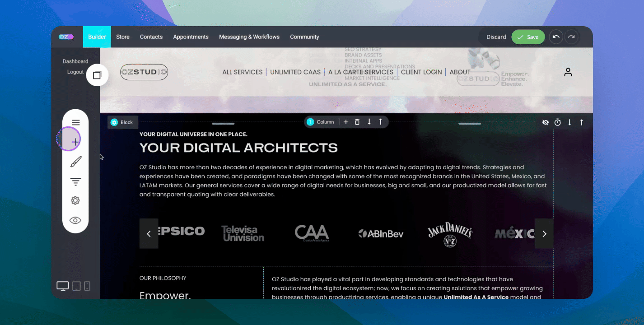Open A LA CARTE SERVICES navigation item

[361, 72]
